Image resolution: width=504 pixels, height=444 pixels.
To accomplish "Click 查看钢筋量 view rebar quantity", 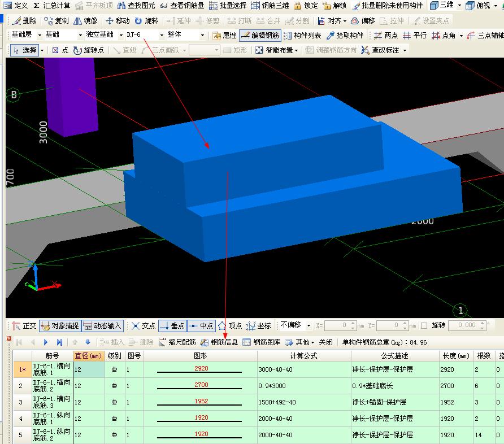I will [x=182, y=6].
